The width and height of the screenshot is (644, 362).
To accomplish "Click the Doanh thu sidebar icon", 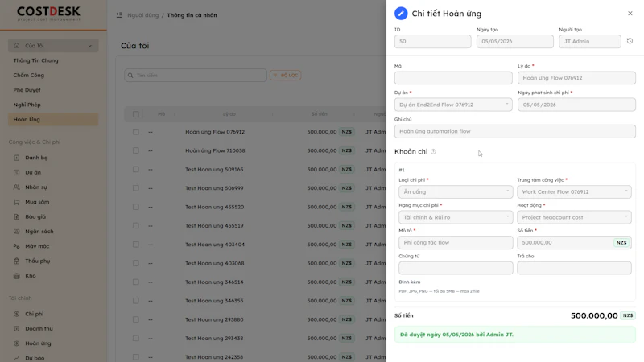I will (16, 329).
